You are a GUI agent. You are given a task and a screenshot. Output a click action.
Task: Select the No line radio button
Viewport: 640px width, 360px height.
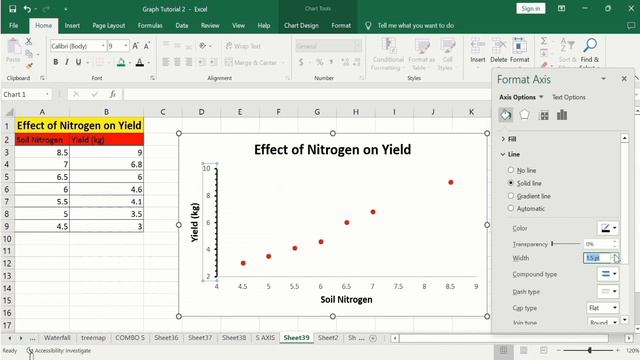[x=511, y=170]
